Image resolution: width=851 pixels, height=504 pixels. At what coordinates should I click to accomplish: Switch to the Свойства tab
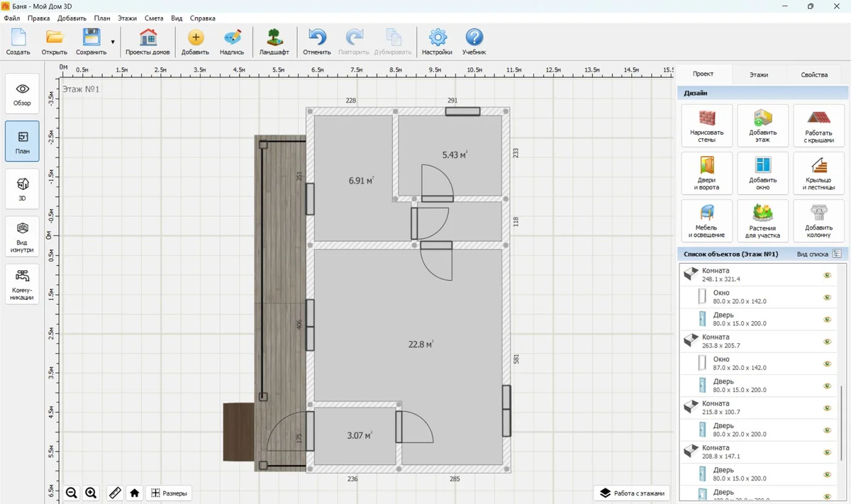(x=813, y=74)
